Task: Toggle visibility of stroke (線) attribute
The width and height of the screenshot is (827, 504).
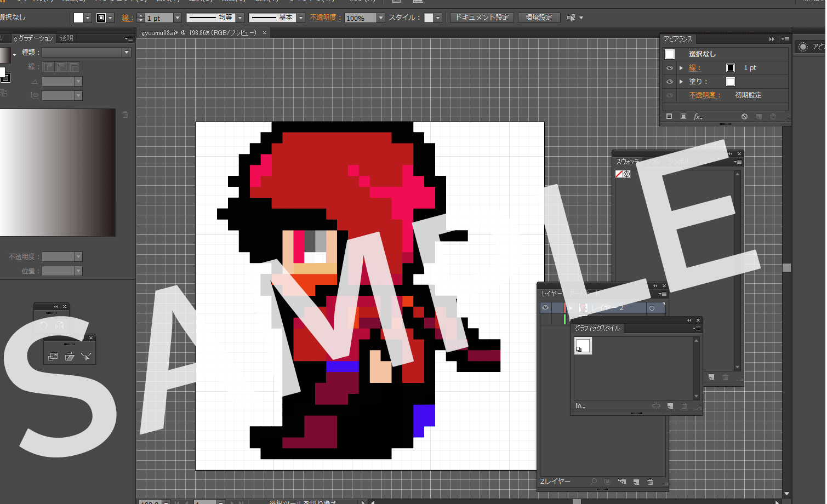Action: pos(670,68)
